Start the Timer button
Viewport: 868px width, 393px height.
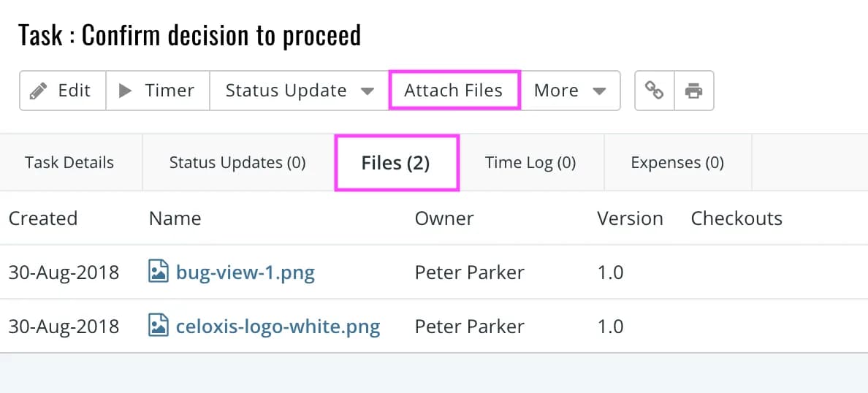pyautogui.click(x=158, y=91)
